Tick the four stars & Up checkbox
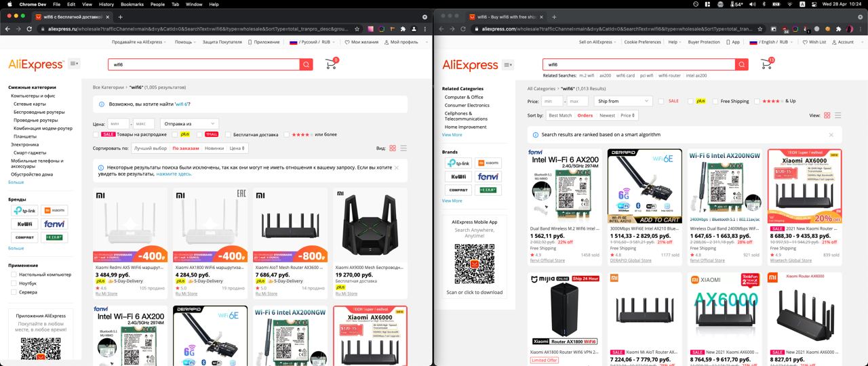 pos(757,101)
